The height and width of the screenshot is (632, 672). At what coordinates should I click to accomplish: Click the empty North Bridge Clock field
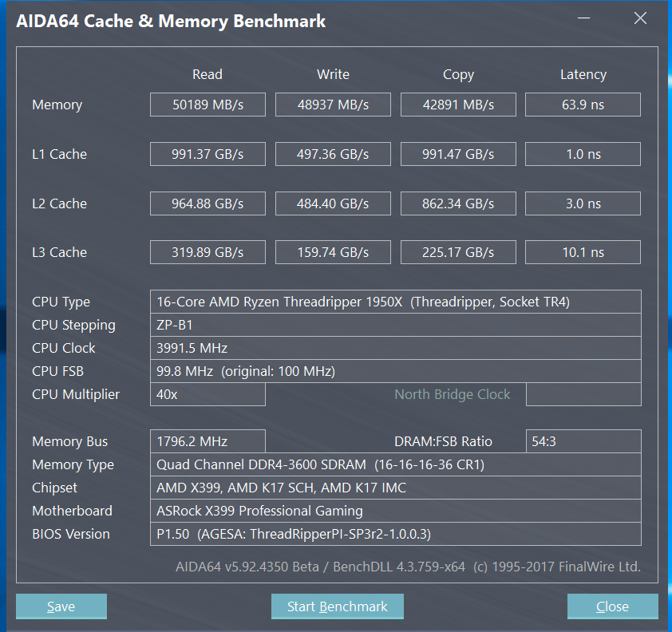click(x=583, y=394)
